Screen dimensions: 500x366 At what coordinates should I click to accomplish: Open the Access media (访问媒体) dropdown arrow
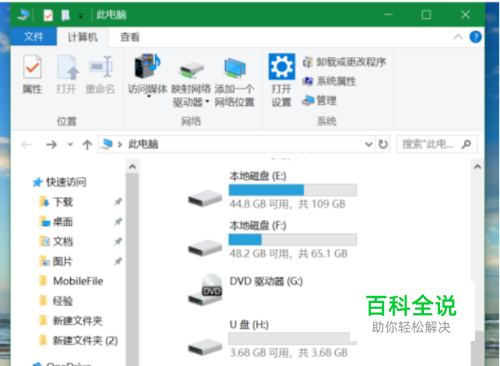(149, 97)
